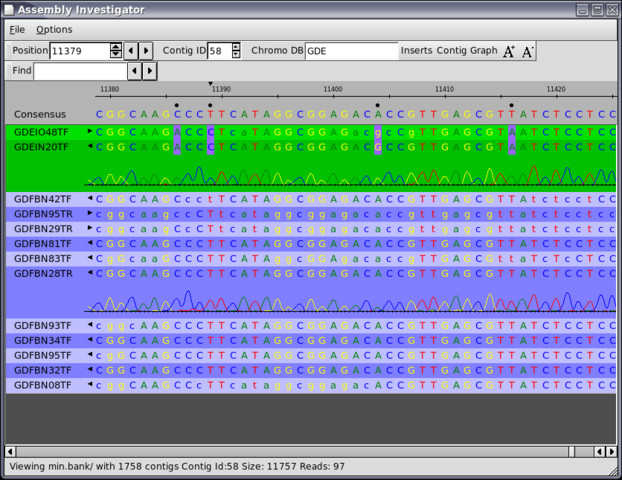Toggle the trace for read GDFBN28TR

pyautogui.click(x=91, y=273)
